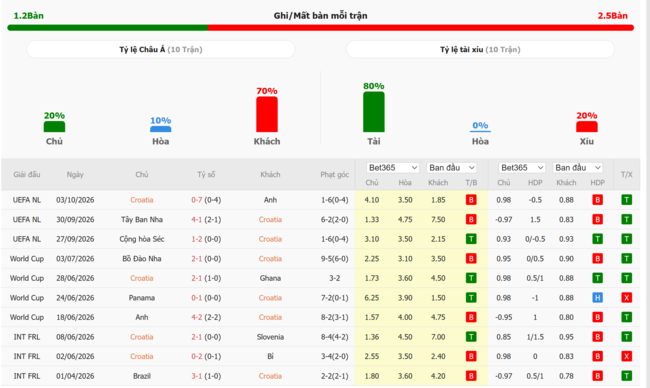Open the first Bet365 bookmaker dropdown
This screenshot has height=388, width=650.
(393, 167)
